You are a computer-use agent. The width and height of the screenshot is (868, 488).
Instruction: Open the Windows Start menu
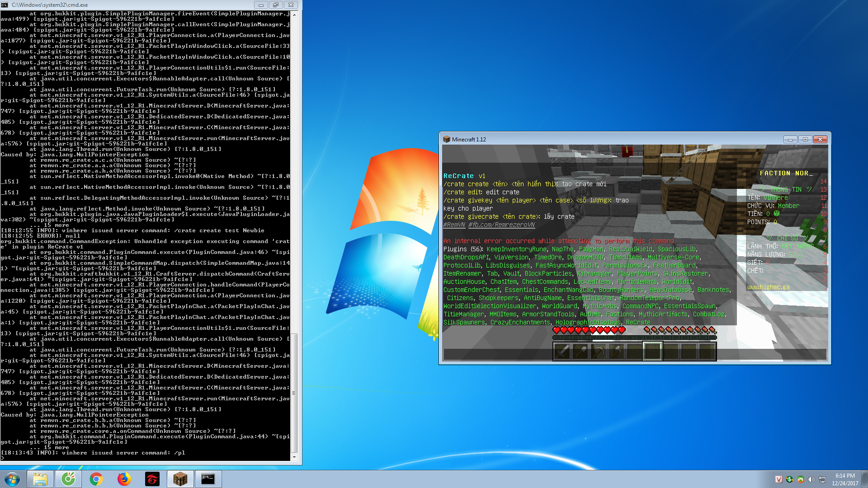[12, 479]
